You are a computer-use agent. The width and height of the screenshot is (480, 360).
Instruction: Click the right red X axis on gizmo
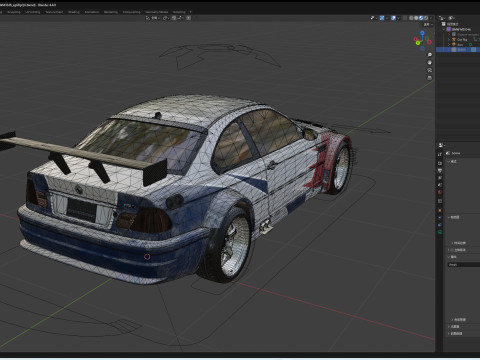pos(429,42)
